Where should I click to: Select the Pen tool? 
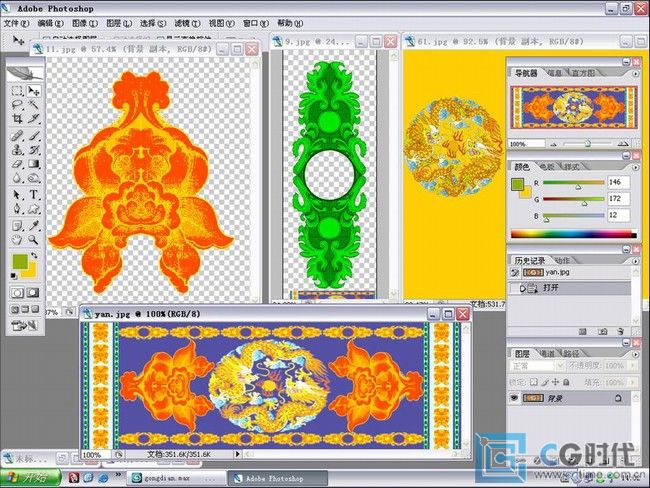click(17, 209)
